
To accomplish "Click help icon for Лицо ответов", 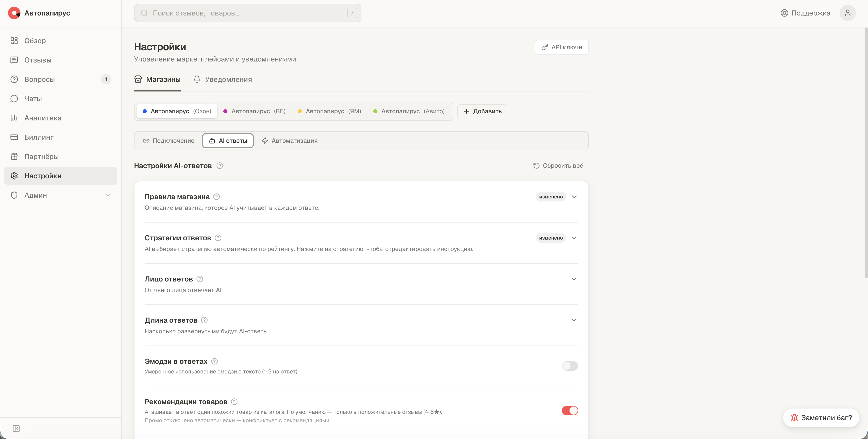I will (200, 279).
